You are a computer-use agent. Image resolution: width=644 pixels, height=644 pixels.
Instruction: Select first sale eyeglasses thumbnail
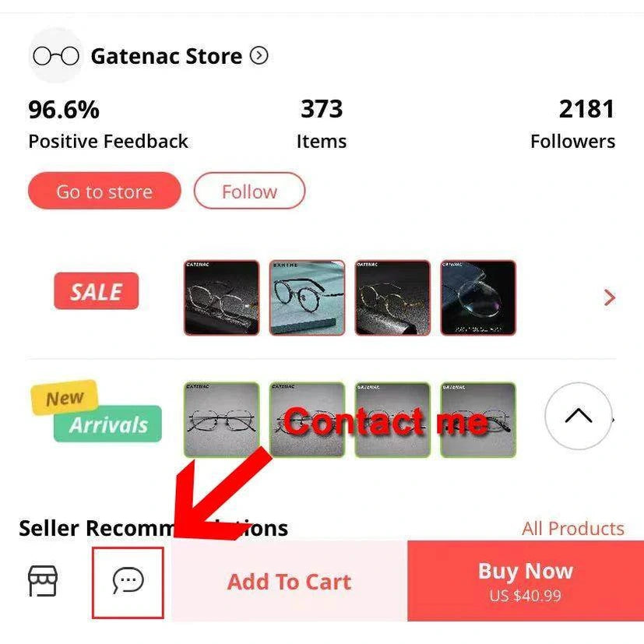[x=222, y=297]
